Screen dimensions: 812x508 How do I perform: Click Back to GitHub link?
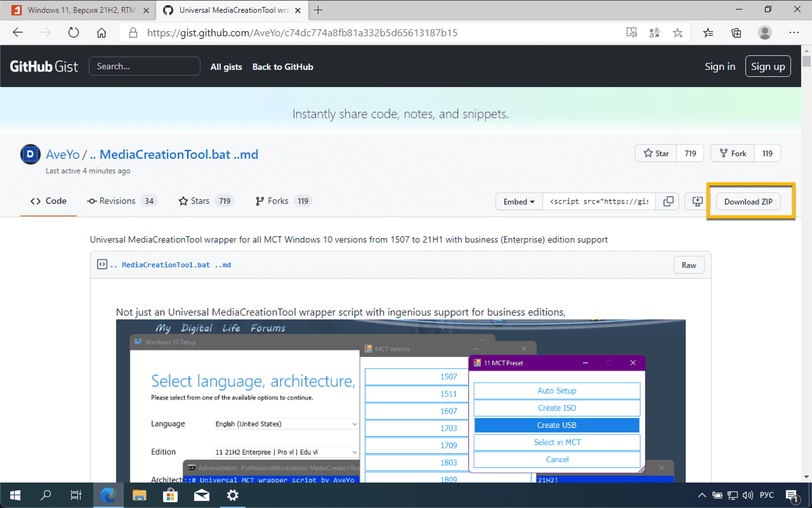tap(283, 67)
